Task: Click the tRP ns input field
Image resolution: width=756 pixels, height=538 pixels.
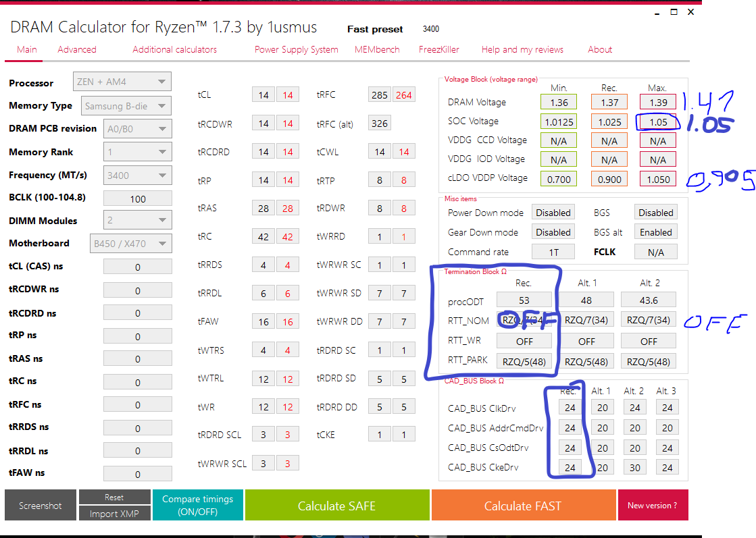Action: click(137, 336)
